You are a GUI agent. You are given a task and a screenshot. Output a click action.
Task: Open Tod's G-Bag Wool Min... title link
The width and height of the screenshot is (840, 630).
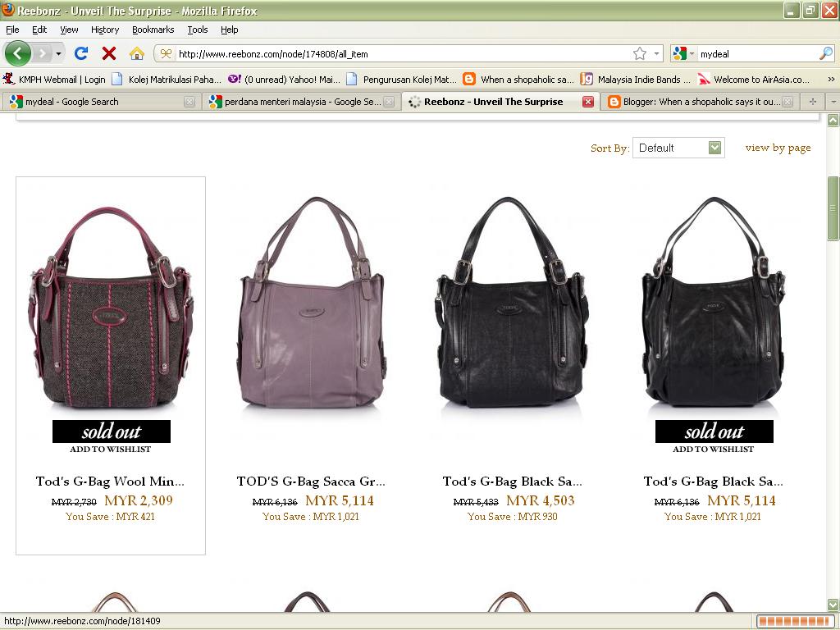[111, 481]
